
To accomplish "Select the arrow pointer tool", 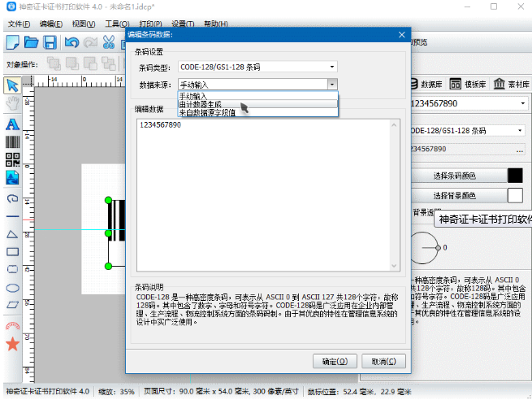I will [x=12, y=85].
